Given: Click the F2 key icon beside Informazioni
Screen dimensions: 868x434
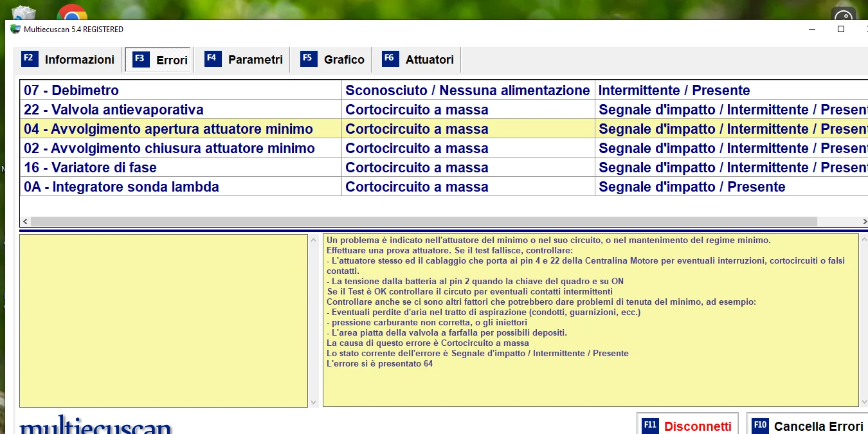Looking at the screenshot, I should coord(28,59).
